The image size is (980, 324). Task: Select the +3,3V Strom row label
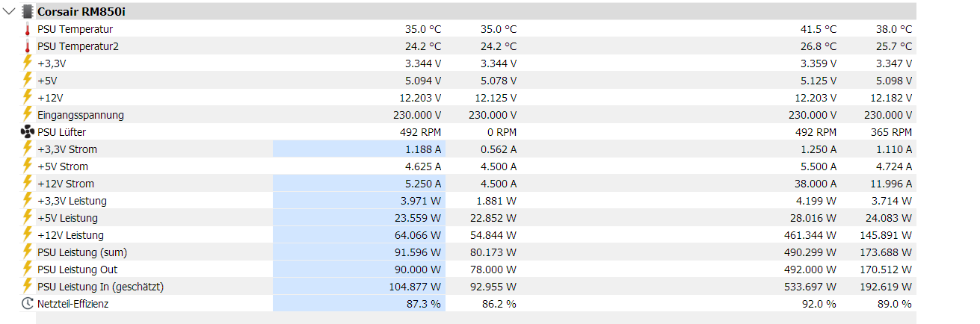[x=67, y=149]
